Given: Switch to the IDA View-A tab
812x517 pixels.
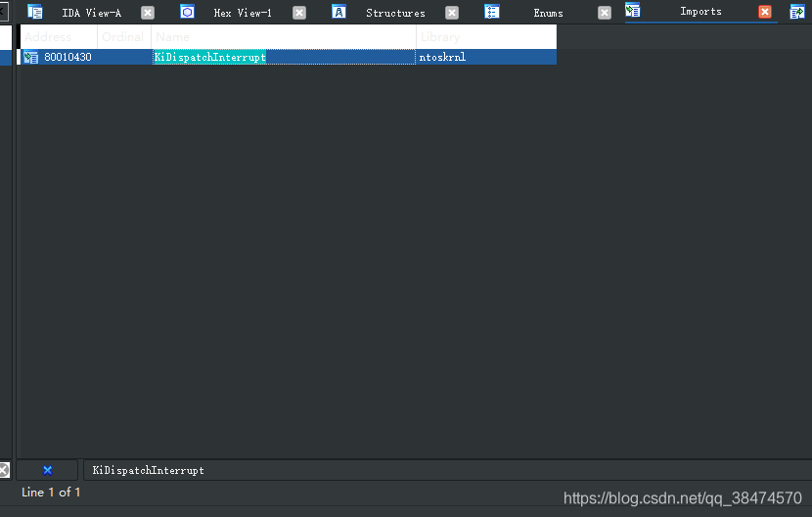Looking at the screenshot, I should click(x=92, y=13).
